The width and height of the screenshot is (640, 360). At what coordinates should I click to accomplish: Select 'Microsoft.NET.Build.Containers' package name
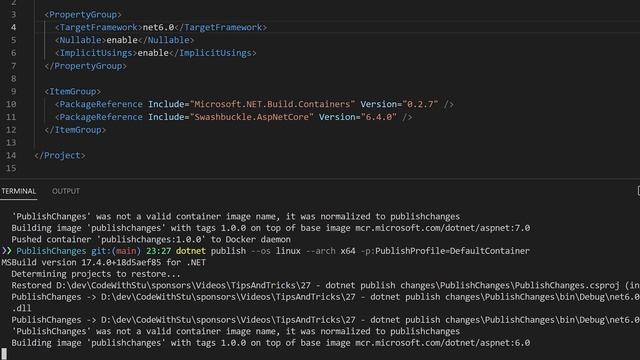click(273, 104)
